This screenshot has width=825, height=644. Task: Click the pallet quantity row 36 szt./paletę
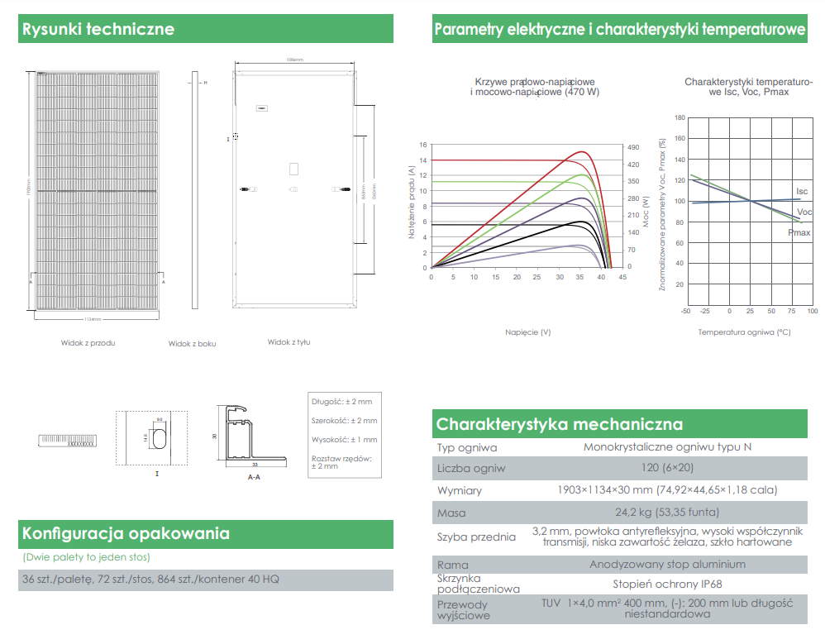[206, 580]
